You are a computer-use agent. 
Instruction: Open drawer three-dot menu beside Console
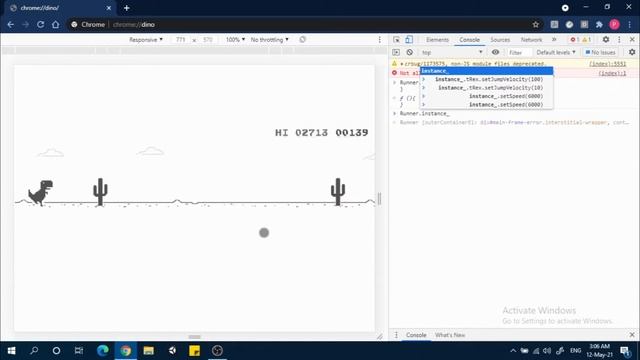(x=396, y=335)
